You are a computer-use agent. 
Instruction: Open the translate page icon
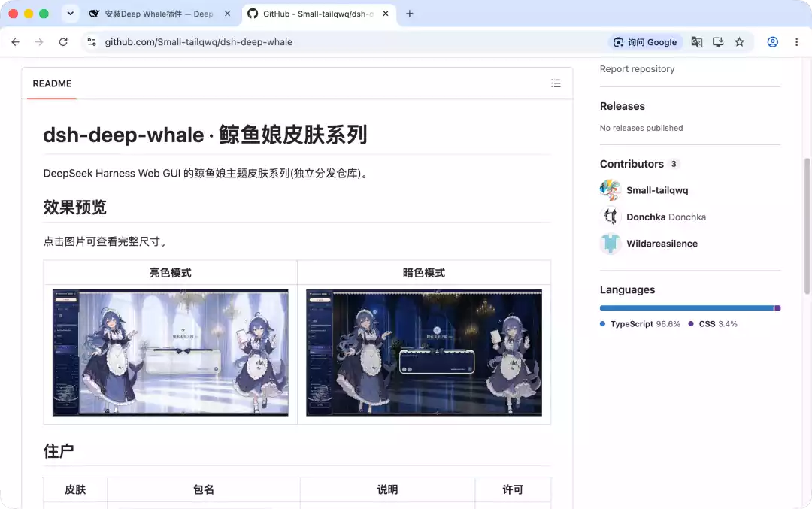[x=696, y=42]
